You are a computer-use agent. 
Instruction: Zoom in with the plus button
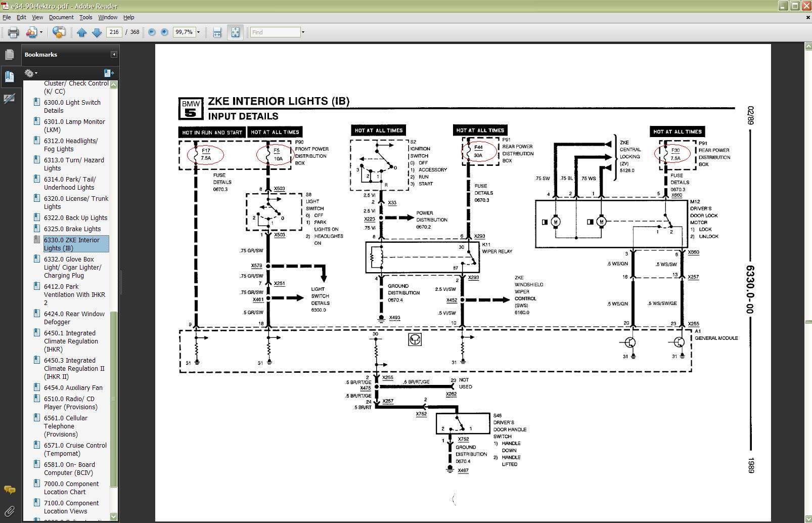tap(164, 32)
